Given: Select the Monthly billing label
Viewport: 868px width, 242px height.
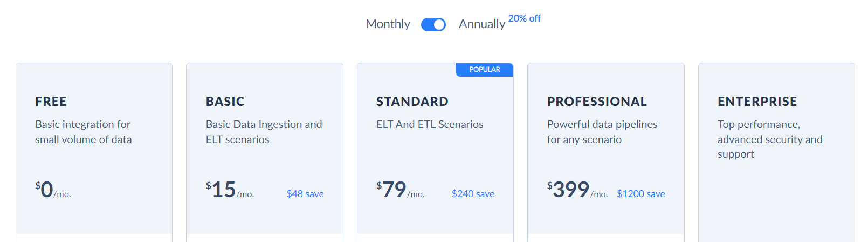Looking at the screenshot, I should click(x=388, y=24).
